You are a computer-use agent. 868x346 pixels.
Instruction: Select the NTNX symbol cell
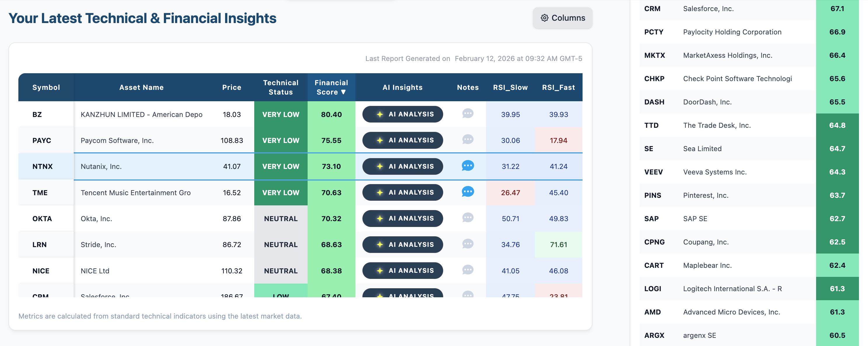click(43, 166)
